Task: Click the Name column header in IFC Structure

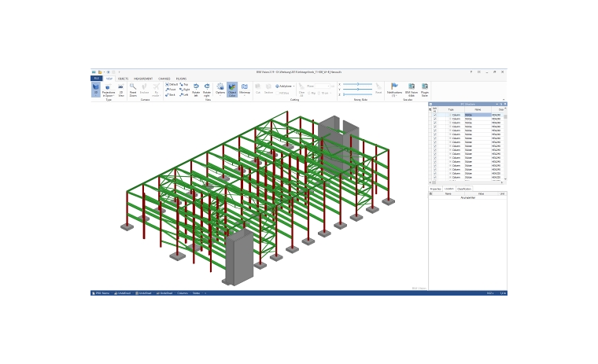Action: 478,110
